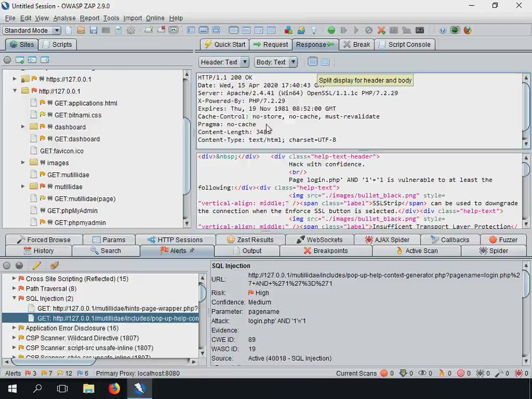The image size is (532, 399).
Task: Open Firefox from the Windows taskbar
Action: pos(114,388)
